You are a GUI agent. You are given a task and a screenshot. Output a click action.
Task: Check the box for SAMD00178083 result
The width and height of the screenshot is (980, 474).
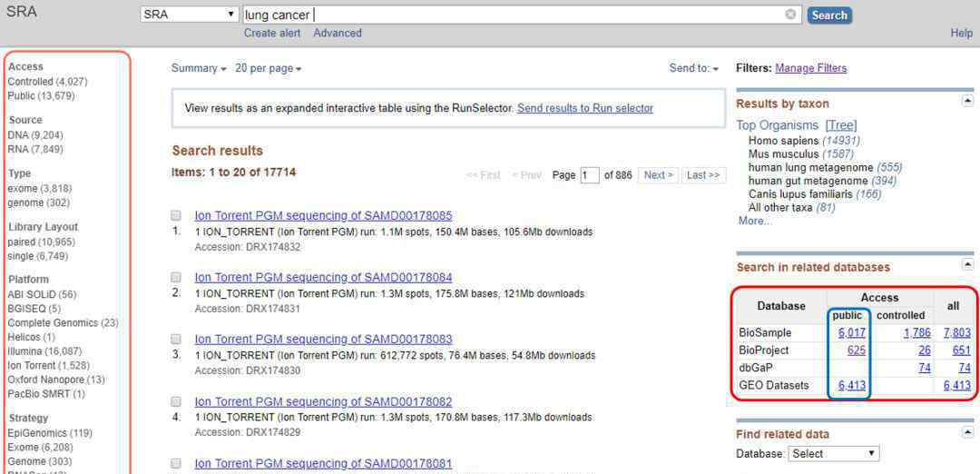tap(176, 339)
